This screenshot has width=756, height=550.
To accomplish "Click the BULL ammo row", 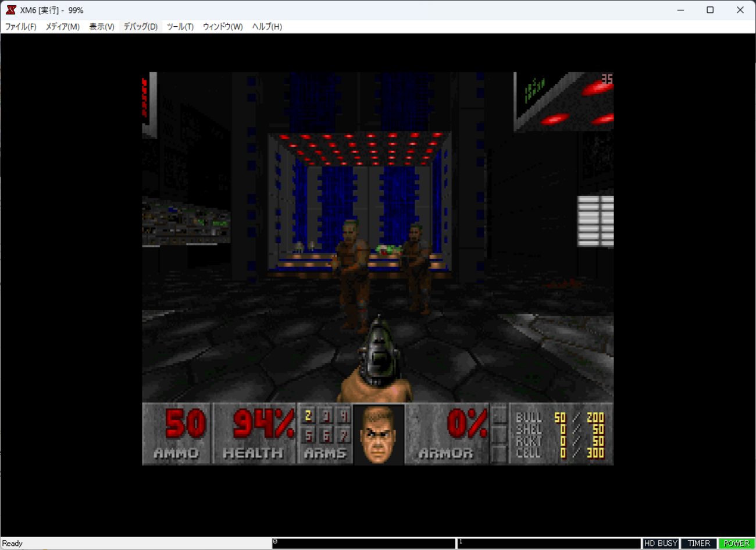I will (560, 417).
